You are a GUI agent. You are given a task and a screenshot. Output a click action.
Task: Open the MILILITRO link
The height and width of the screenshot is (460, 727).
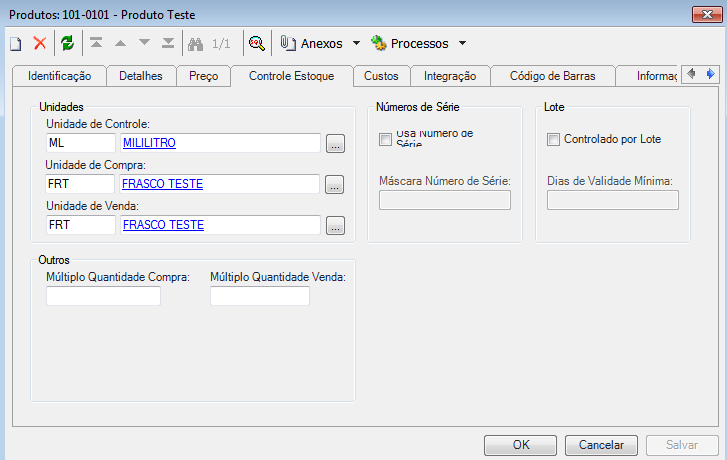(x=149, y=143)
